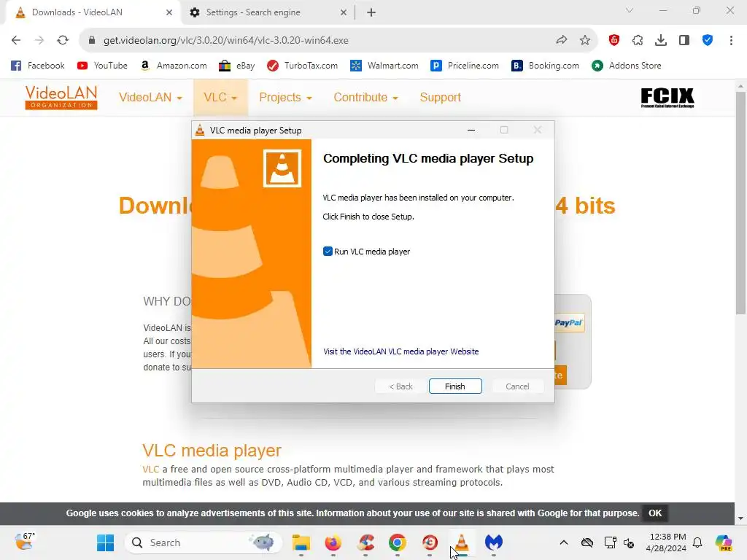Open the red shield extension icon

(x=614, y=41)
